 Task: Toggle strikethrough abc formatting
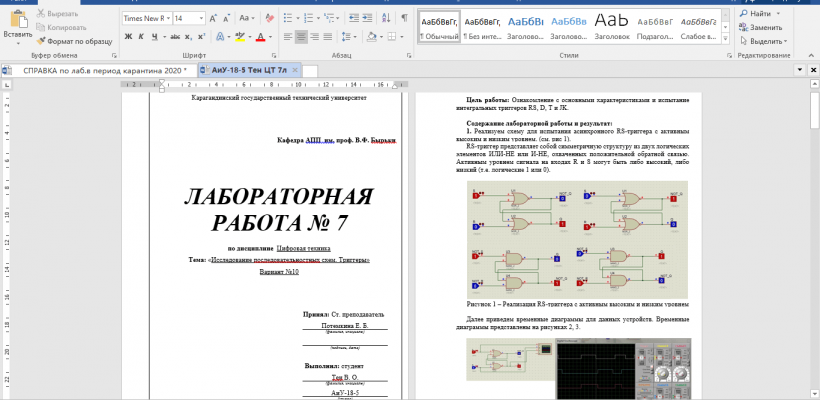pos(175,37)
